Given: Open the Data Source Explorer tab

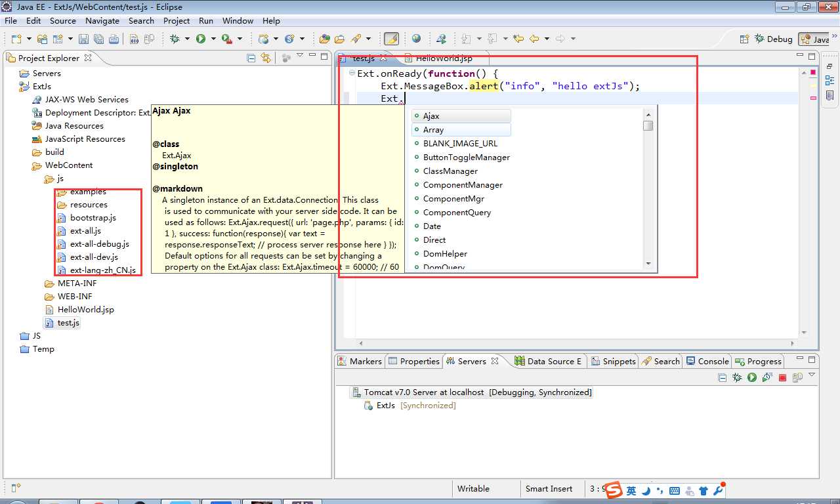Looking at the screenshot, I should click(548, 361).
